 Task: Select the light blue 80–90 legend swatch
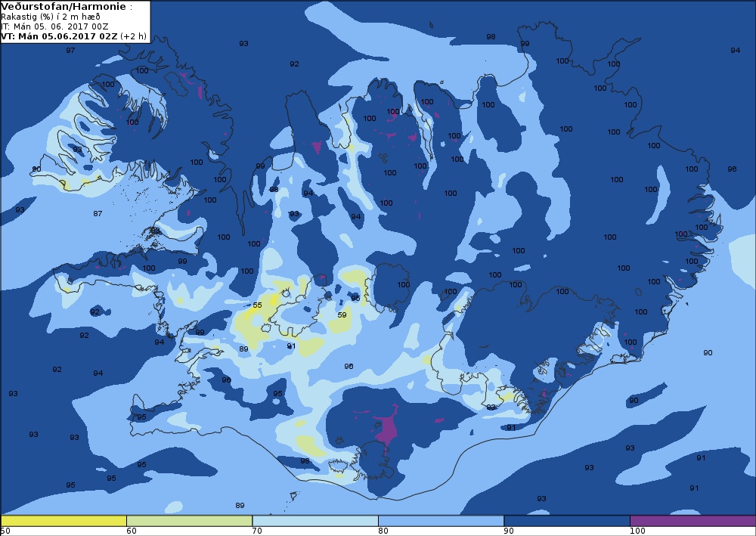(441, 521)
